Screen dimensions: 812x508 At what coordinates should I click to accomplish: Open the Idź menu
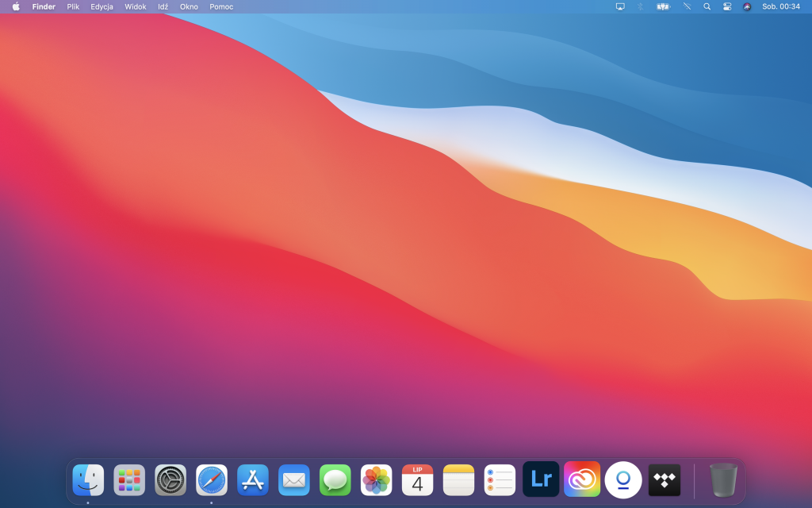click(163, 6)
